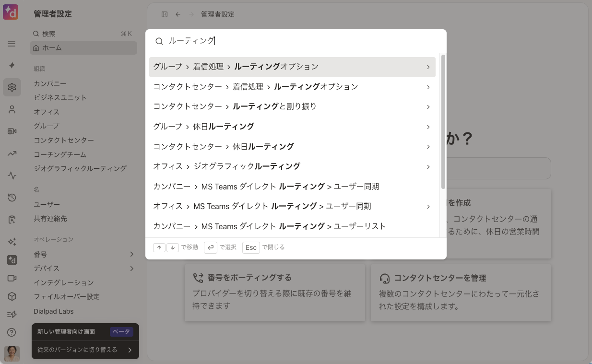The width and height of the screenshot is (592, 364).
Task: Select コンタクトセンター > ルーティングと割り振り result
Action: click(292, 106)
